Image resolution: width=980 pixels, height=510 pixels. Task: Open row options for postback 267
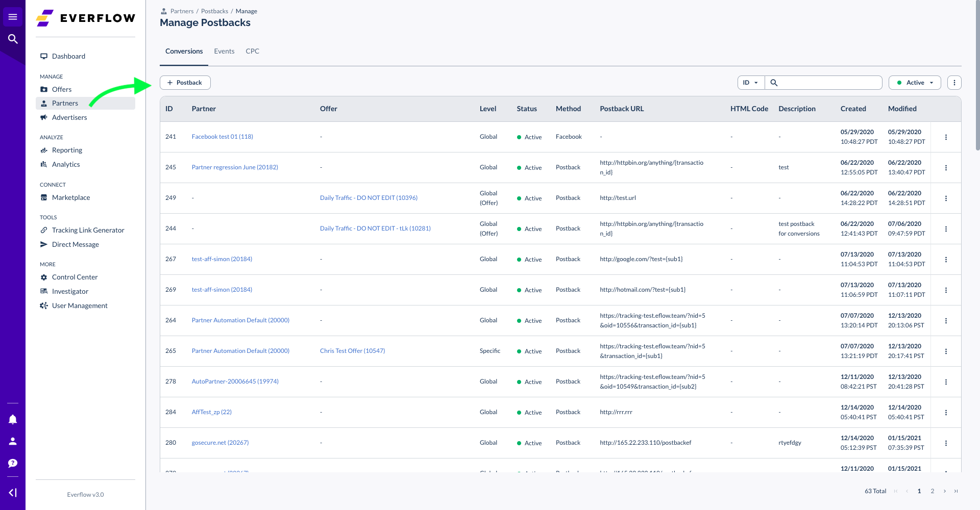(946, 260)
